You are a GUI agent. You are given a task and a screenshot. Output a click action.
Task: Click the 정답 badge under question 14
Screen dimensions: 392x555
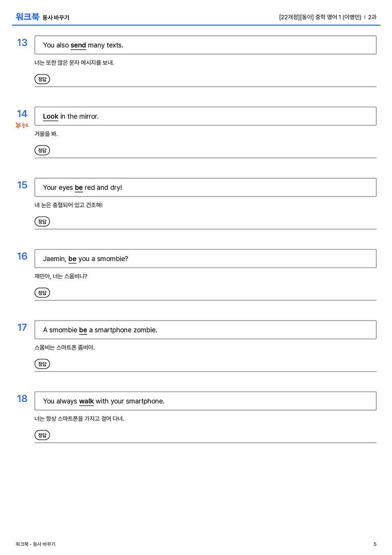point(42,151)
